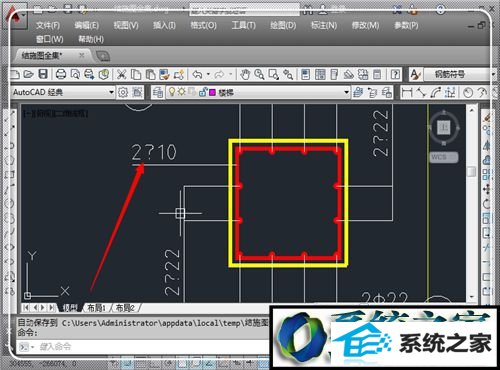Switch to the 布局1 layout tab
This screenshot has width=500, height=370.
(x=96, y=308)
